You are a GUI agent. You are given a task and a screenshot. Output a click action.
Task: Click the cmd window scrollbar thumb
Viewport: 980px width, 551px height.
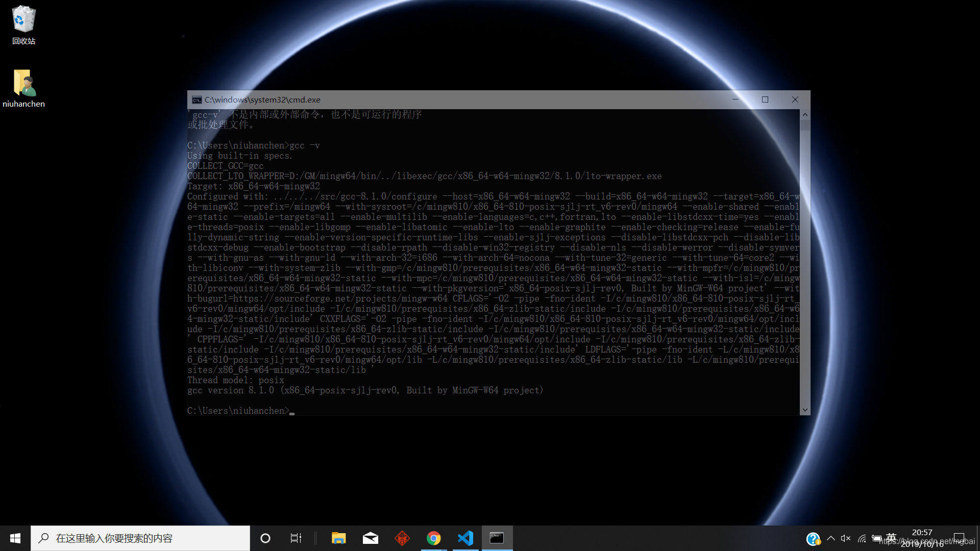(x=805, y=126)
